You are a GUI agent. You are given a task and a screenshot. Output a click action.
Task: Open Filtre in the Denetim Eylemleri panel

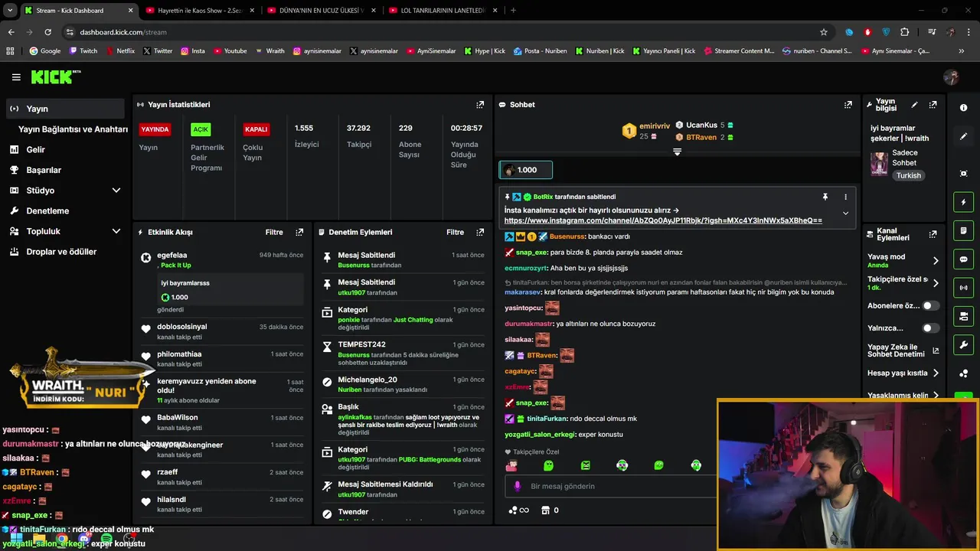pyautogui.click(x=456, y=232)
